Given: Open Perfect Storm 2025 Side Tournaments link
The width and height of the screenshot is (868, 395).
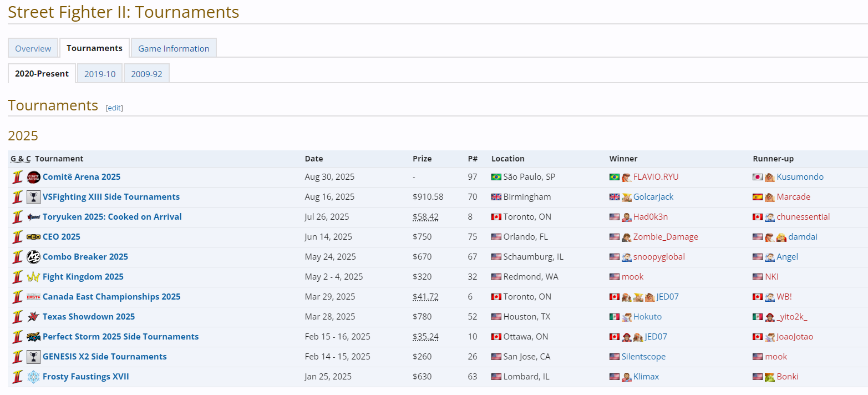Looking at the screenshot, I should click(120, 337).
